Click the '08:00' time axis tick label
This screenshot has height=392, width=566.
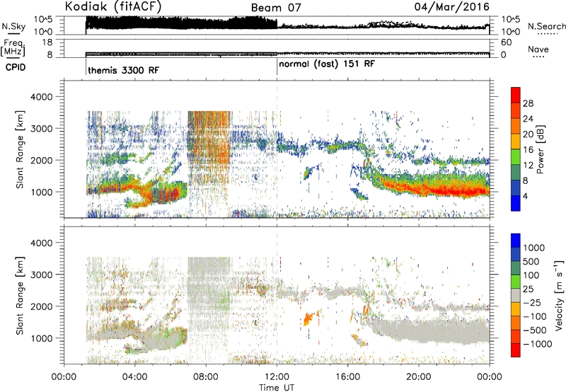pos(206,377)
